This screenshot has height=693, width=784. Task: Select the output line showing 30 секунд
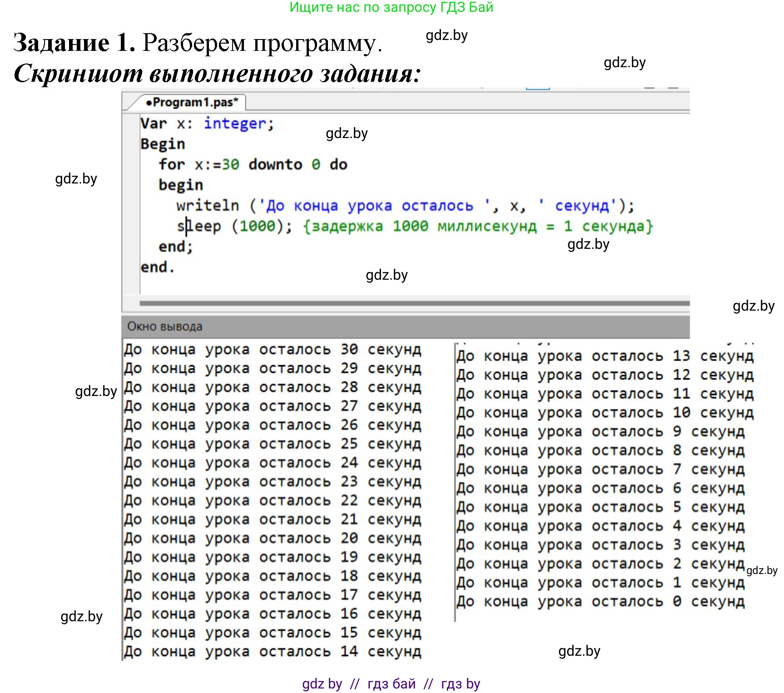[273, 350]
